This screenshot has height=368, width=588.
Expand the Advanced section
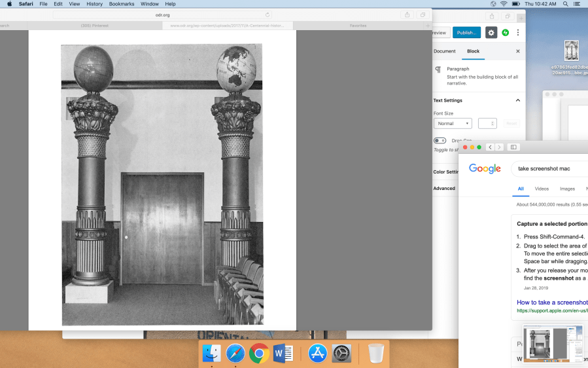pos(444,189)
